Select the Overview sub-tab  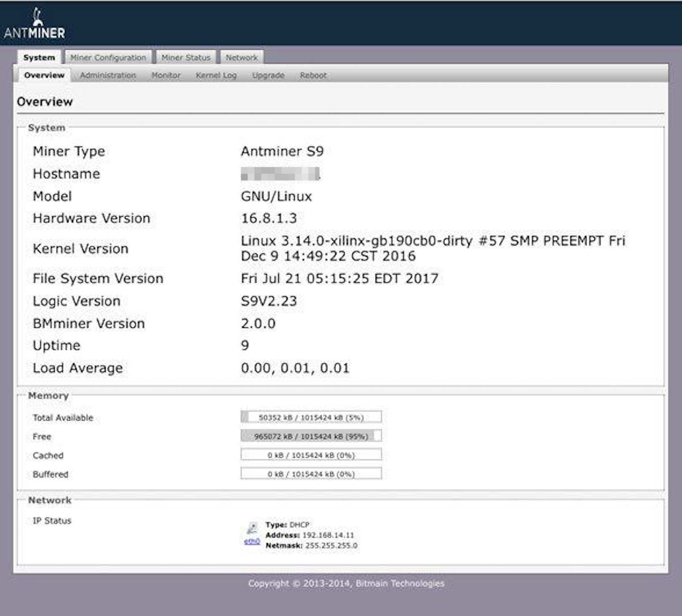pos(44,75)
